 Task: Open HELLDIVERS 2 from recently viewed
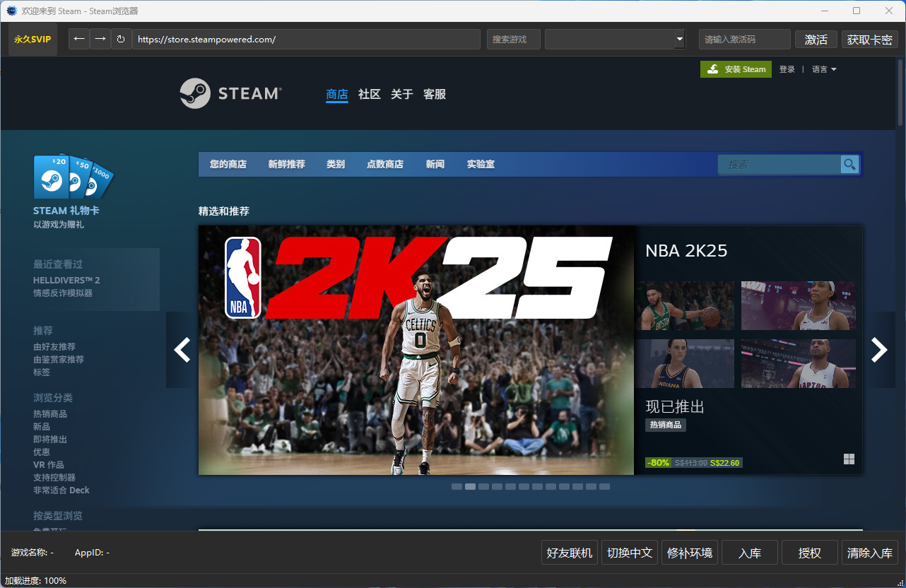pos(66,281)
